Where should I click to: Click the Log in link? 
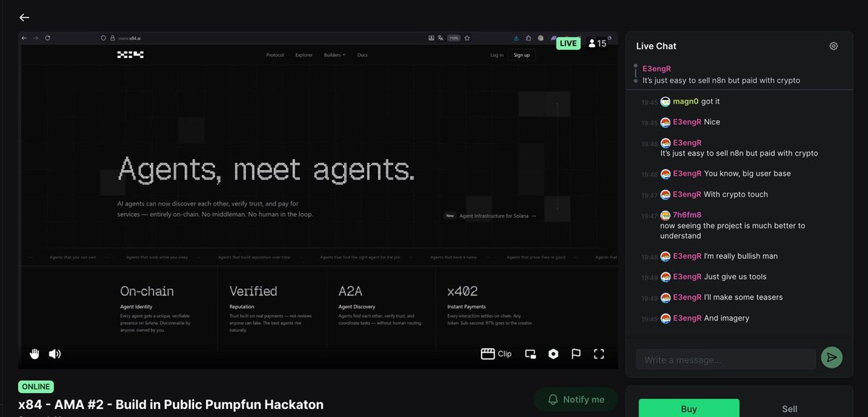pyautogui.click(x=497, y=55)
